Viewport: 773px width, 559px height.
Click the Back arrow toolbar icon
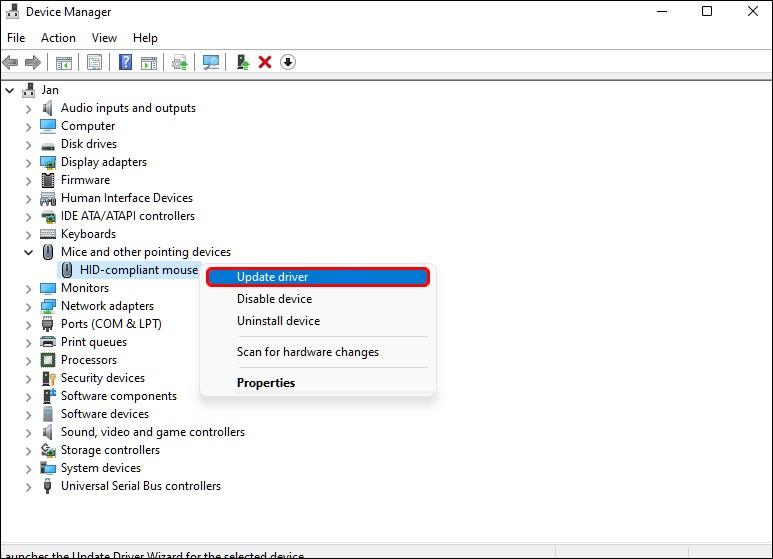pos(11,62)
